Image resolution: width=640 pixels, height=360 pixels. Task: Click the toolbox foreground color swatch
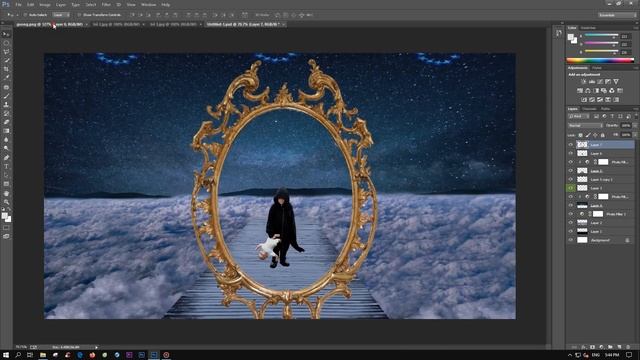(x=4, y=216)
